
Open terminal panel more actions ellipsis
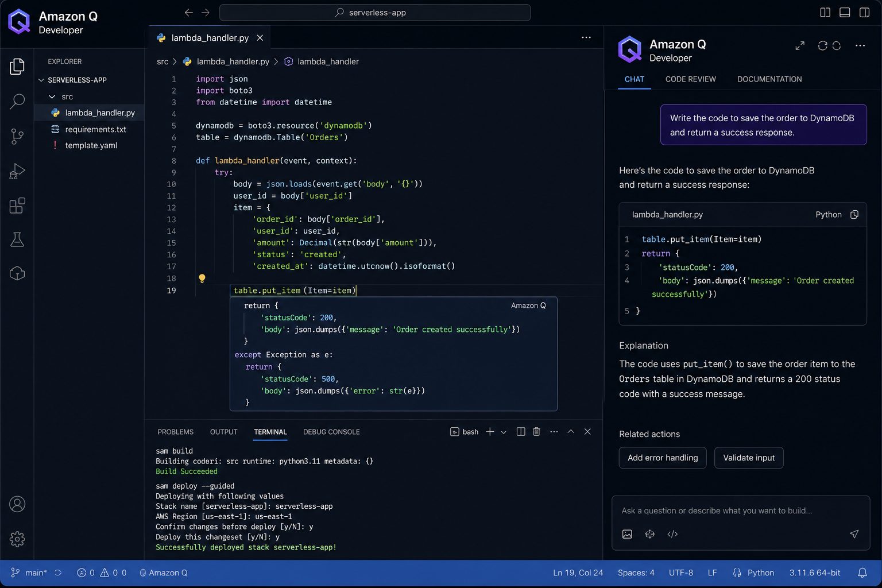point(554,432)
